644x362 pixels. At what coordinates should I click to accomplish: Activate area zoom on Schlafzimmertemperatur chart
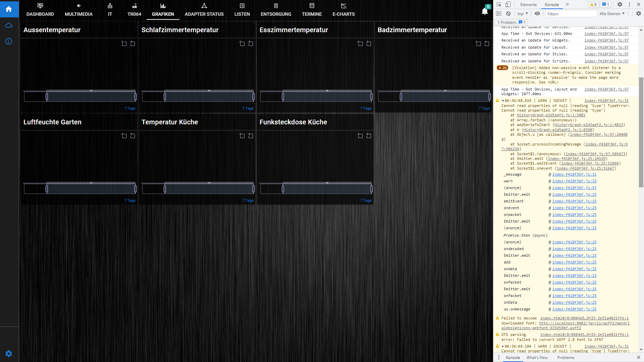[242, 44]
